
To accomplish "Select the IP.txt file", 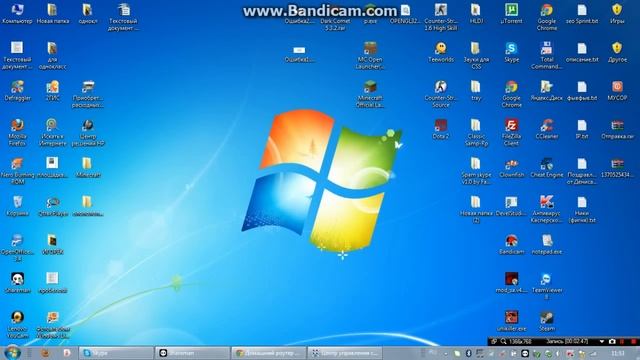I will [582, 129].
